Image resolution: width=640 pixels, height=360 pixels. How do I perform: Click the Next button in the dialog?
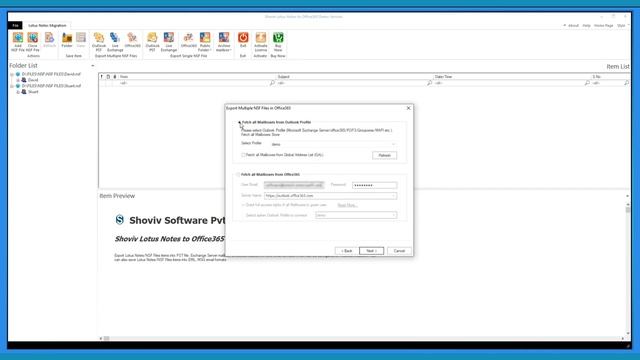[371, 251]
